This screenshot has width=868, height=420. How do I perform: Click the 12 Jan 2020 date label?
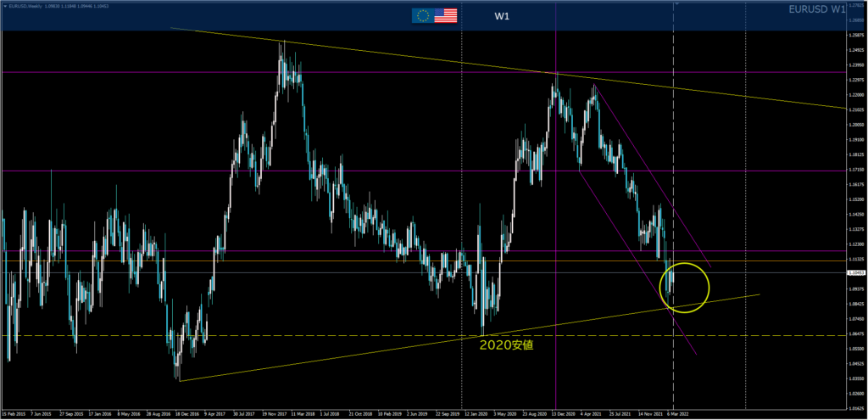click(x=476, y=413)
